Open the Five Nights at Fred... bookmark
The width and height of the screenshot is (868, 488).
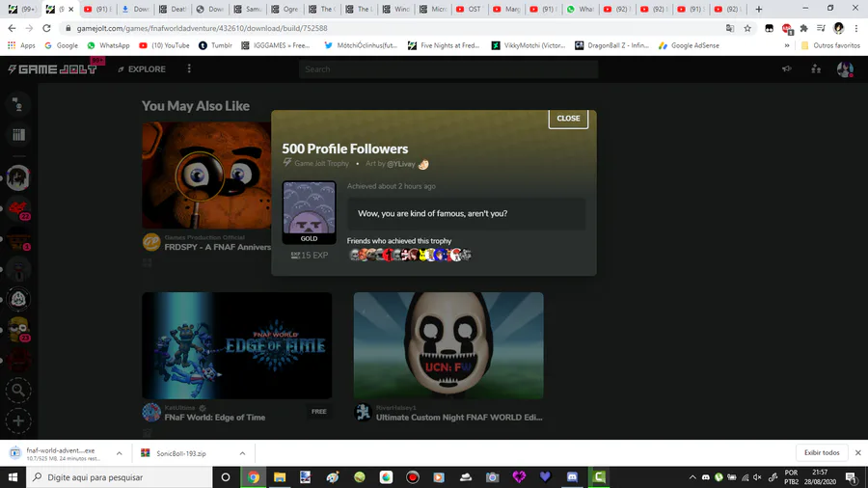coord(444,45)
